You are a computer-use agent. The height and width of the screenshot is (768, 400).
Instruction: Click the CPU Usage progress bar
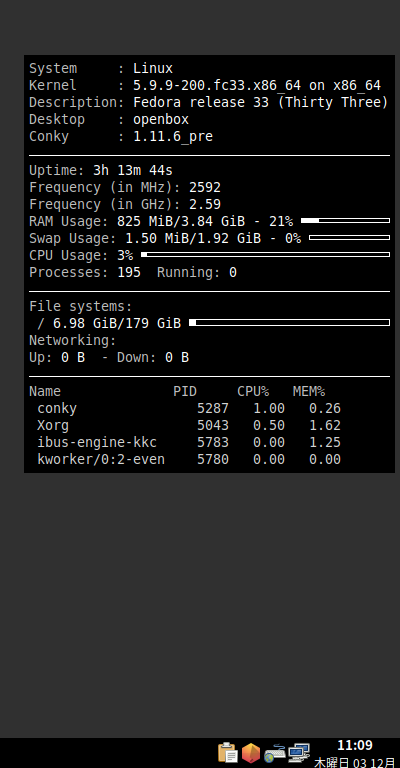(265, 255)
